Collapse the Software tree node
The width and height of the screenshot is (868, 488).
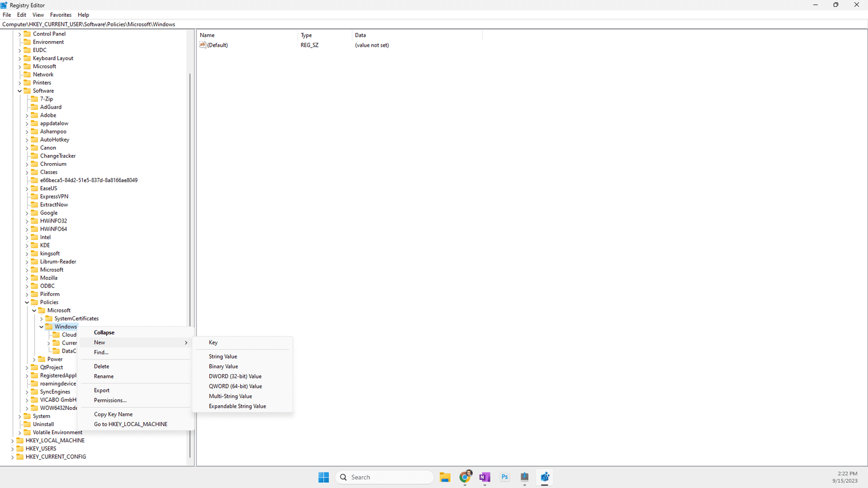20,91
